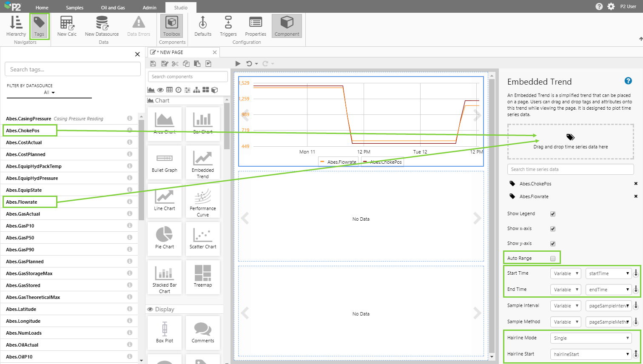Open the Triggers configuration
643x364 pixels.
pos(228,26)
